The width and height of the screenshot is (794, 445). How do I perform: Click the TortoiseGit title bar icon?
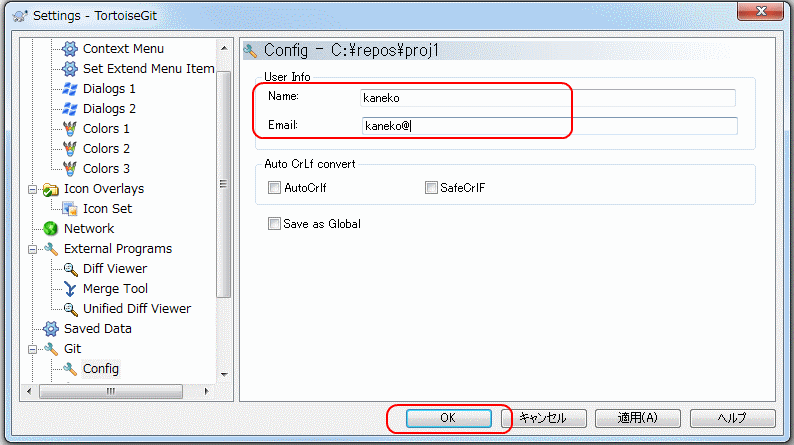pyautogui.click(x=20, y=16)
